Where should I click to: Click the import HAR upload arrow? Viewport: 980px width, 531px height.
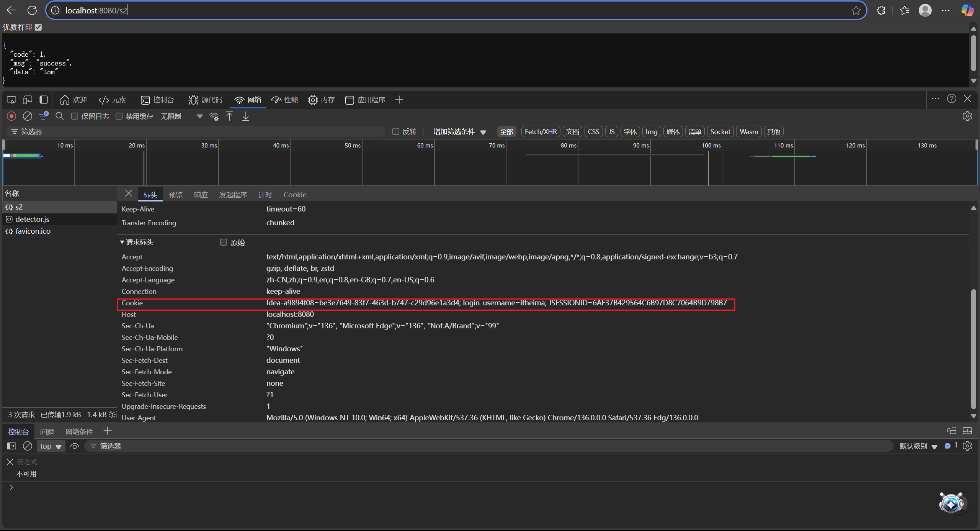tap(229, 116)
